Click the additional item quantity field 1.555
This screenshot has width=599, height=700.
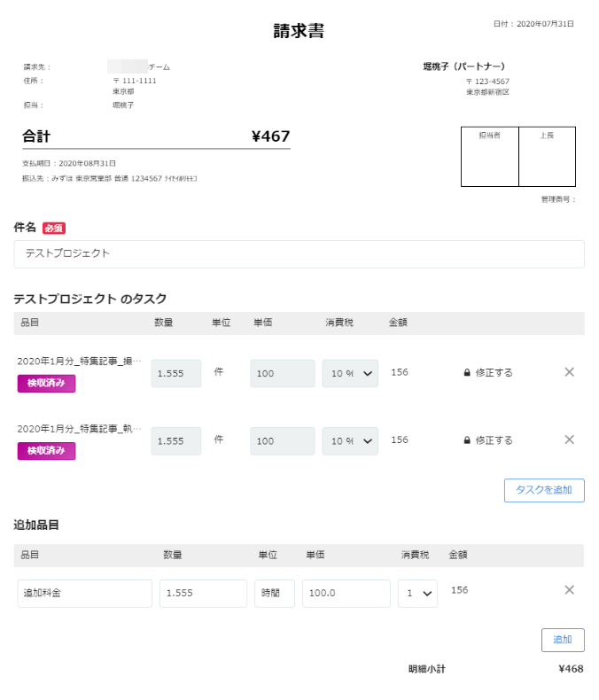pyautogui.click(x=203, y=594)
